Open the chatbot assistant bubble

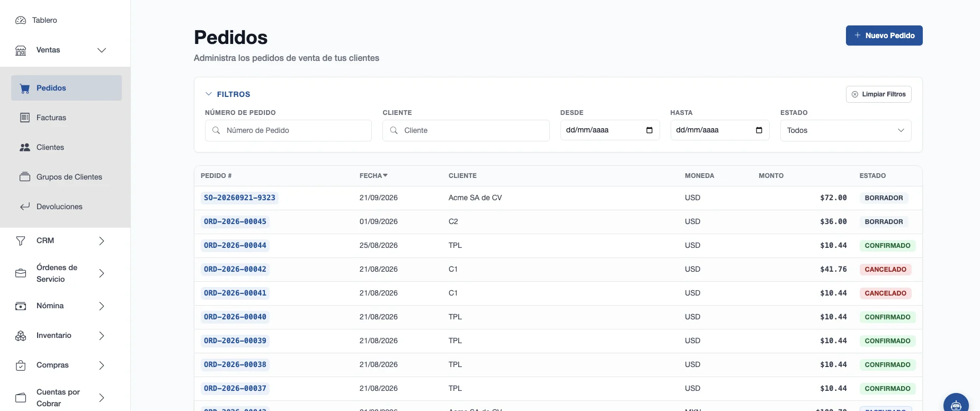click(x=956, y=404)
